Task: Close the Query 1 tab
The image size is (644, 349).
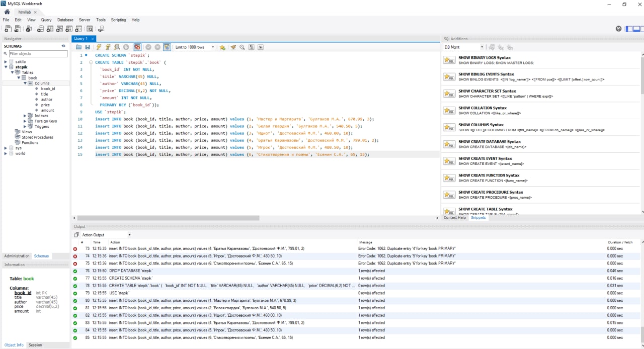Action: click(x=93, y=39)
